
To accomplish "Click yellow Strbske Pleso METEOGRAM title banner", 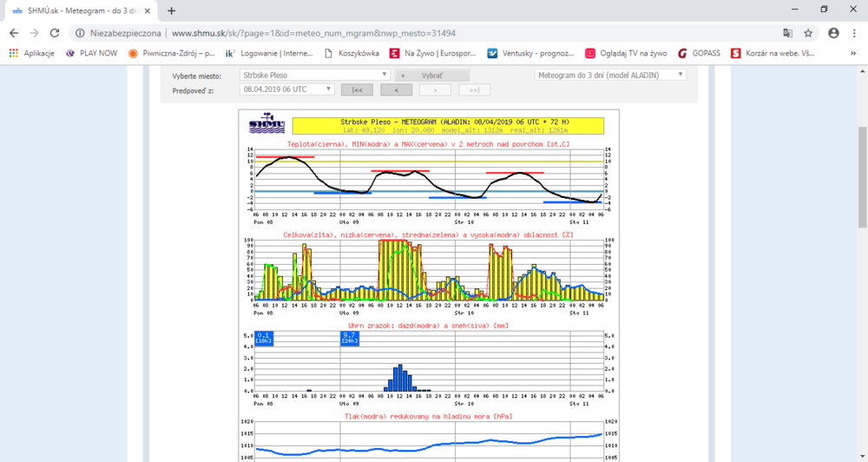I will tap(448, 126).
